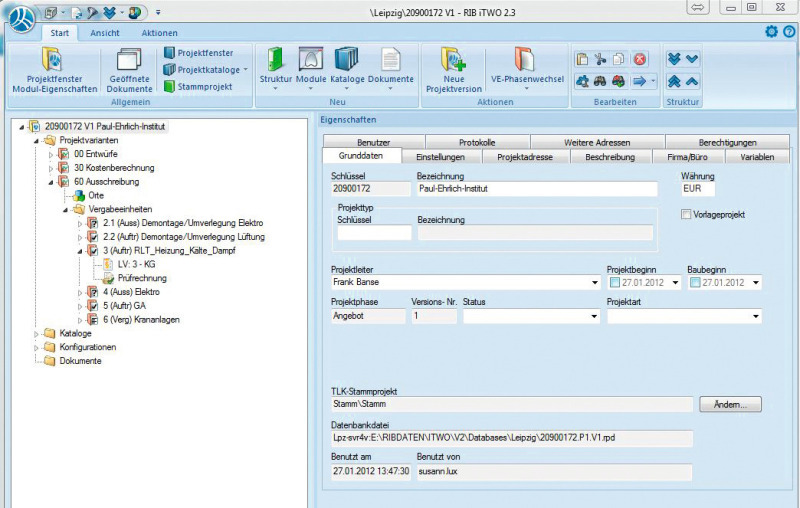Screen dimensions: 800x508
Task: Click the Kataloge ribbon icon
Action: click(x=346, y=60)
